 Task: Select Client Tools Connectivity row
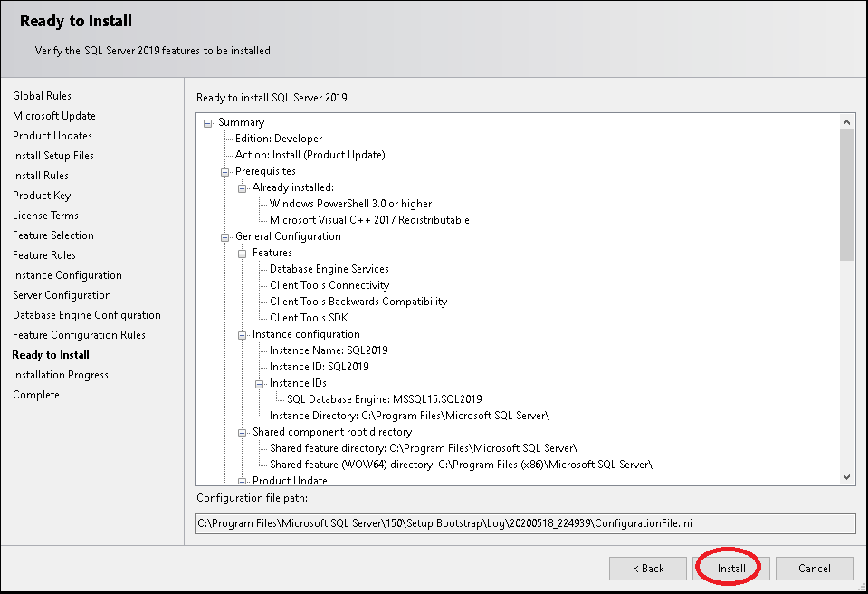[x=329, y=285]
